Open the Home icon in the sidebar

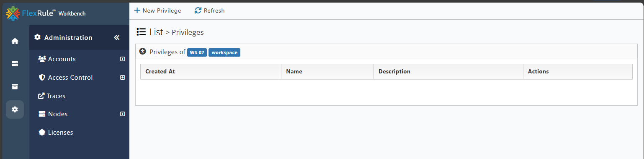15,41
